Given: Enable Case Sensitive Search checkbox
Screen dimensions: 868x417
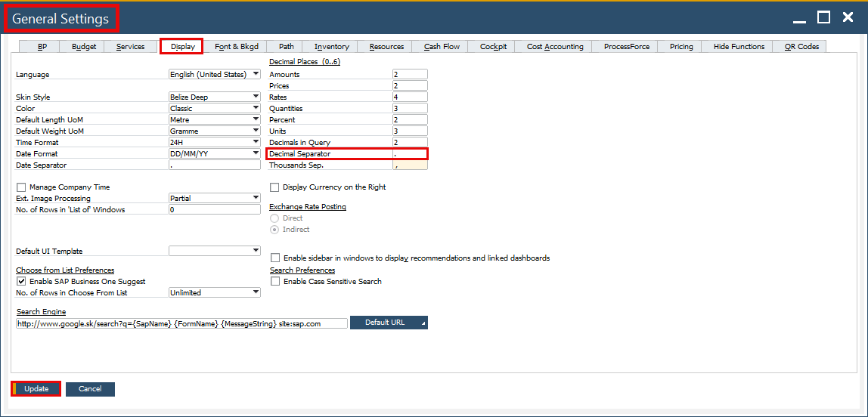Looking at the screenshot, I should pyautogui.click(x=275, y=282).
